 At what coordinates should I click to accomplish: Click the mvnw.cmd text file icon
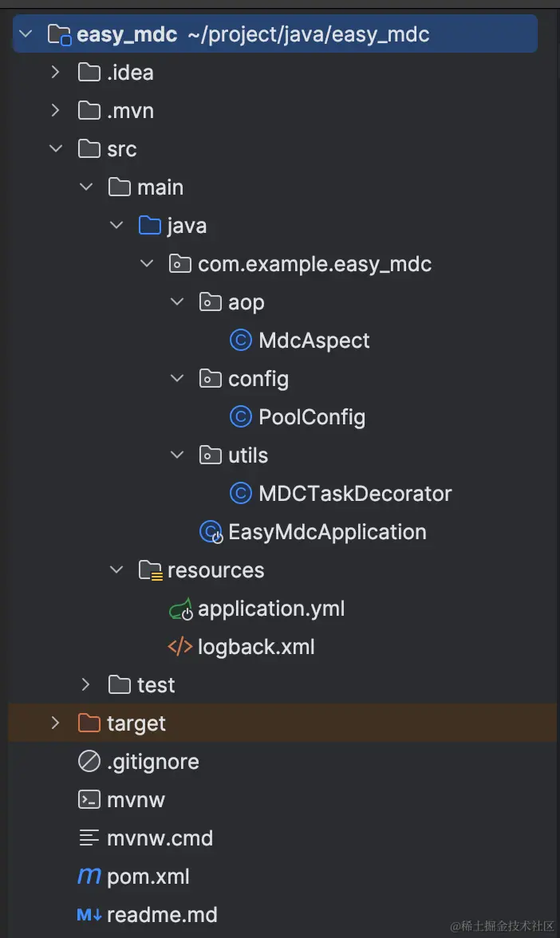89,838
